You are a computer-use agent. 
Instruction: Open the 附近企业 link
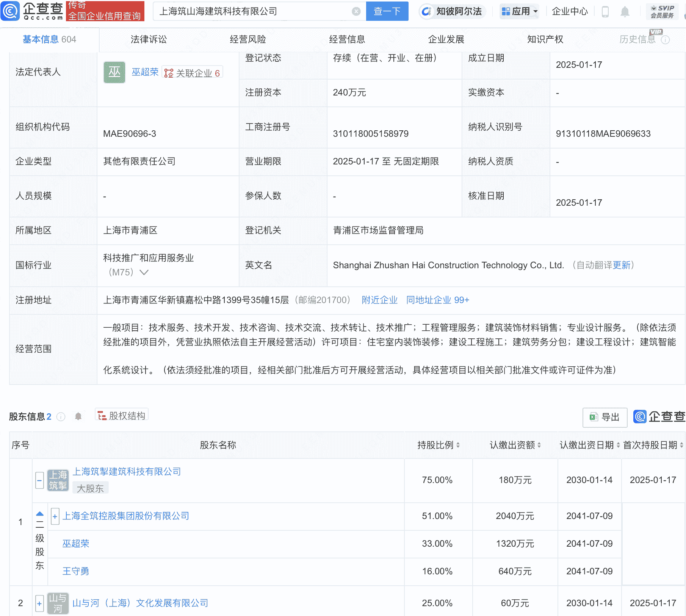click(x=379, y=300)
